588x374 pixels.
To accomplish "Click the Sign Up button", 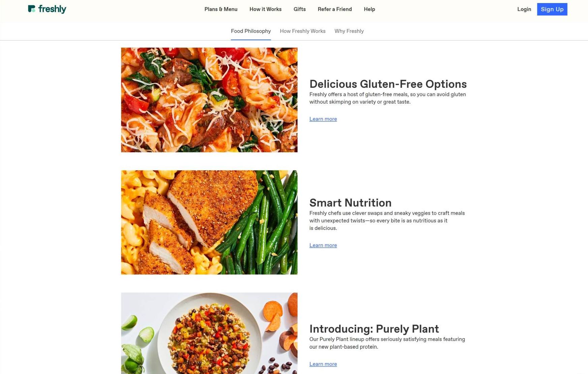I will point(552,9).
